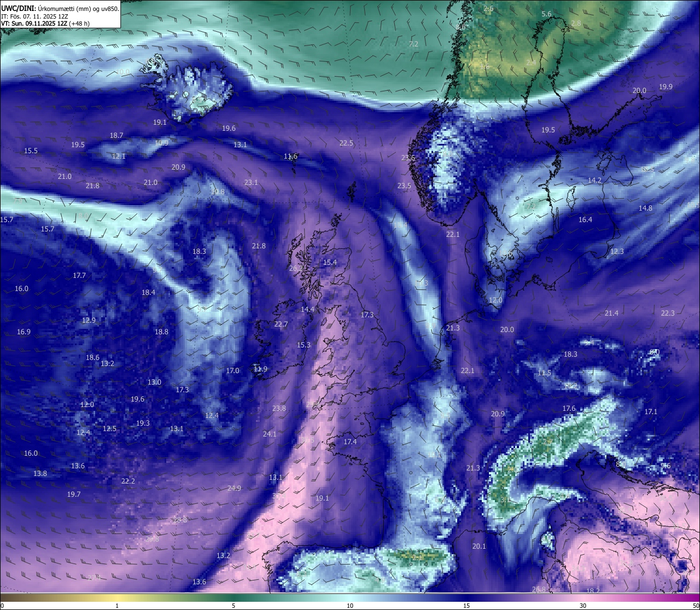Click the title text 'UWC/DINI: Úrkomumætti (mm) og uv850.'
Image resolution: width=700 pixels, height=610 pixels.
pos(60,8)
